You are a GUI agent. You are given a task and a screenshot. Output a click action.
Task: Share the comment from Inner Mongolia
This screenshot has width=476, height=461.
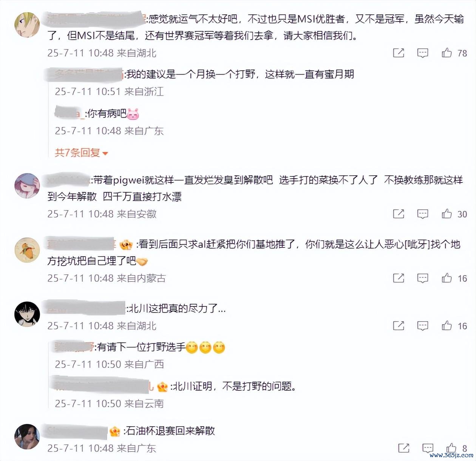pos(399,278)
